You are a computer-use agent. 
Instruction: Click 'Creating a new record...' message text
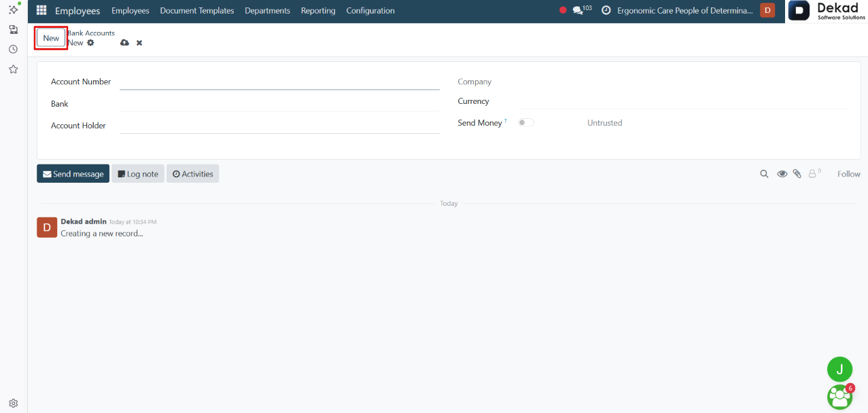102,234
